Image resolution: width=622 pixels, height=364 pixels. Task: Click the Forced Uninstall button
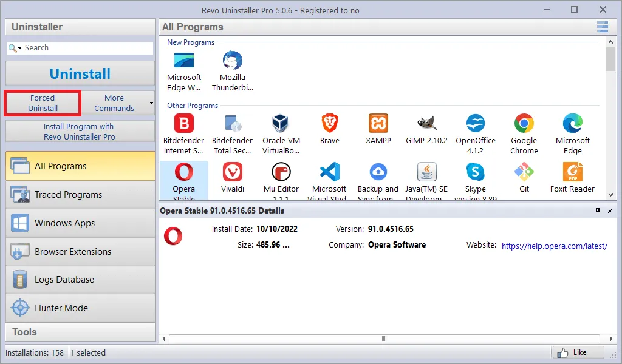click(43, 103)
